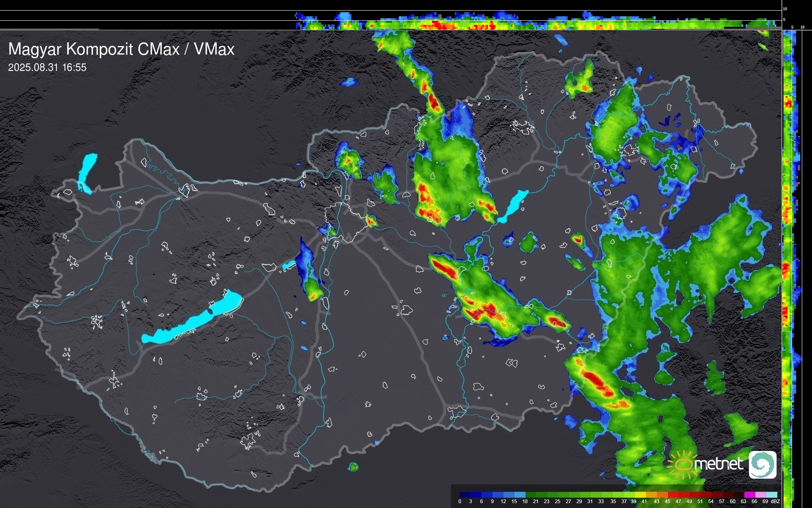Click the metnet wordmark text

click(x=719, y=464)
